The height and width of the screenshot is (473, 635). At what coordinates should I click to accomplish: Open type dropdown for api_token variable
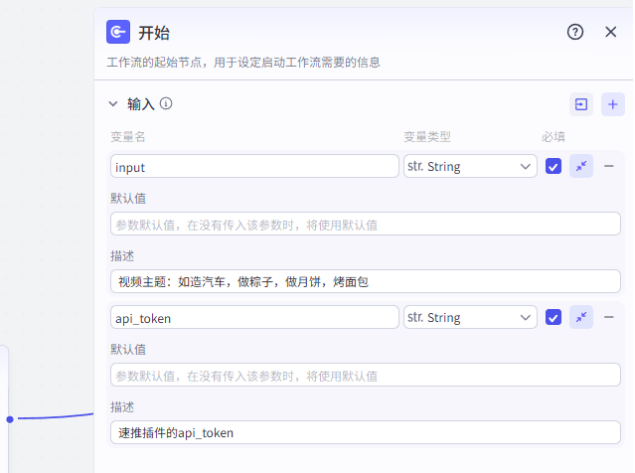tap(469, 318)
